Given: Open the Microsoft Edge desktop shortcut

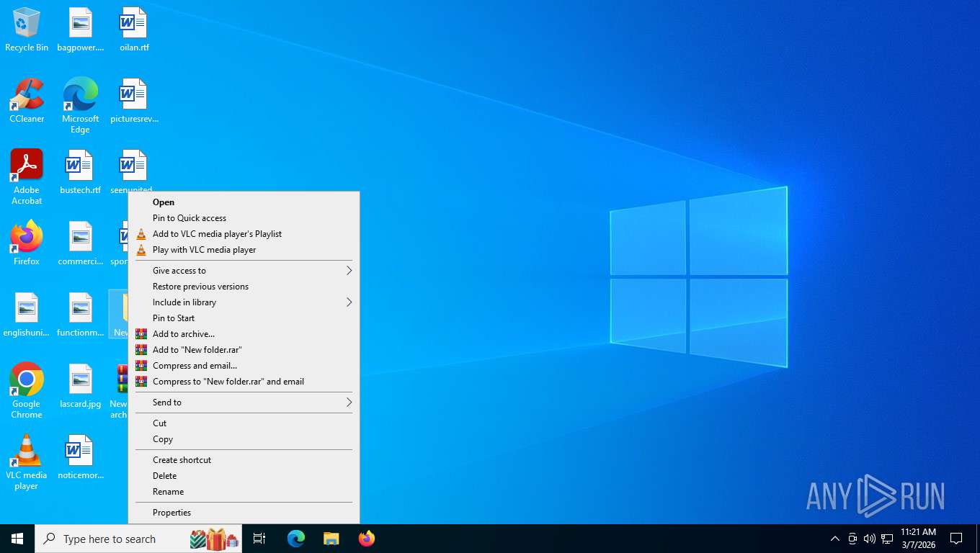Looking at the screenshot, I should tap(80, 105).
